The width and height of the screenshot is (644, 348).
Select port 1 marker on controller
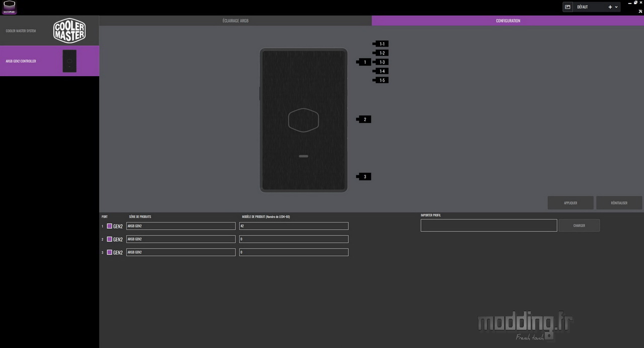[x=364, y=62]
